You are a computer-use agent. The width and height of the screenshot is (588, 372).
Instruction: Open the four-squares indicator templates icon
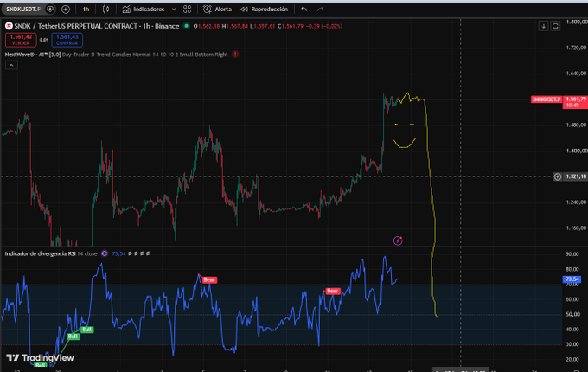tap(187, 9)
